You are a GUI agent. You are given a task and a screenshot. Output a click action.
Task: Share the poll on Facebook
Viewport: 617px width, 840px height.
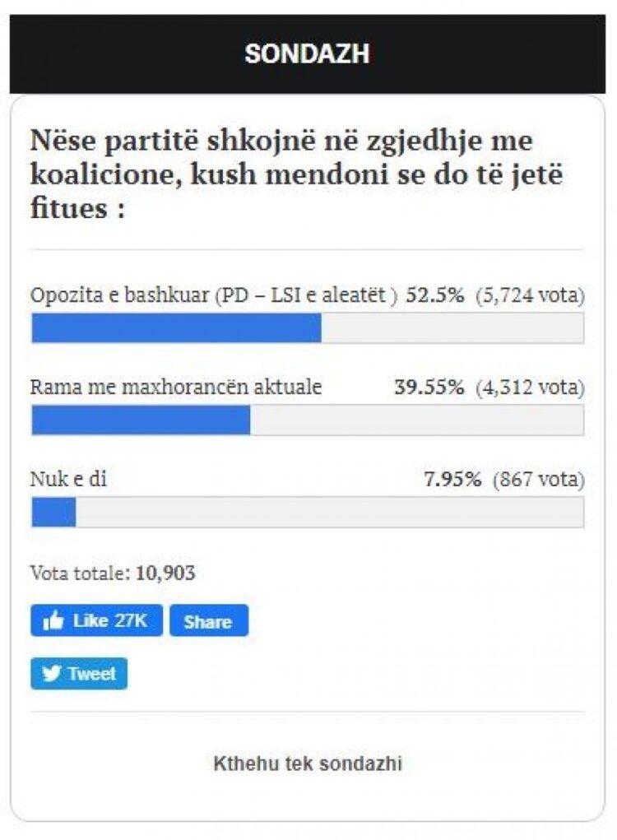[209, 620]
